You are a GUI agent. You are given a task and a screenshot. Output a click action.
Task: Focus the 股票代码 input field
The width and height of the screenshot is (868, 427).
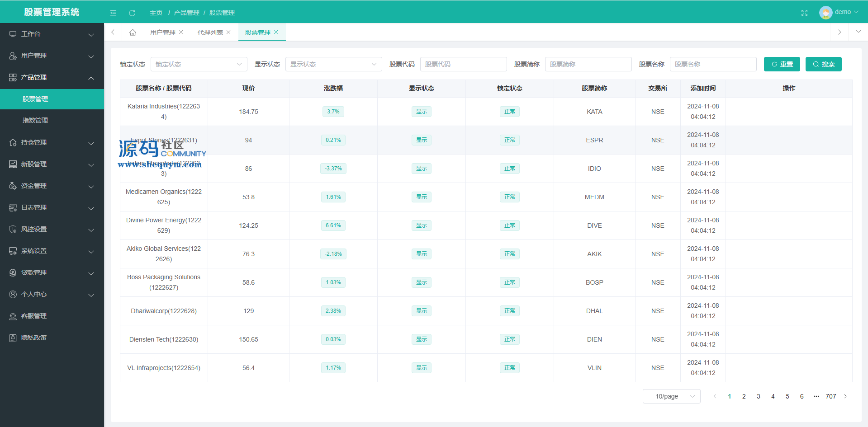point(463,64)
